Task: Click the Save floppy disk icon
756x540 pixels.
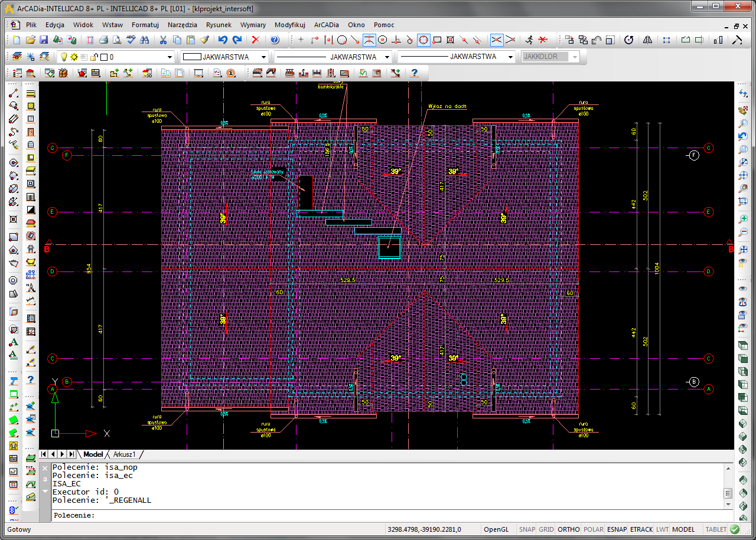Action: 44,40
